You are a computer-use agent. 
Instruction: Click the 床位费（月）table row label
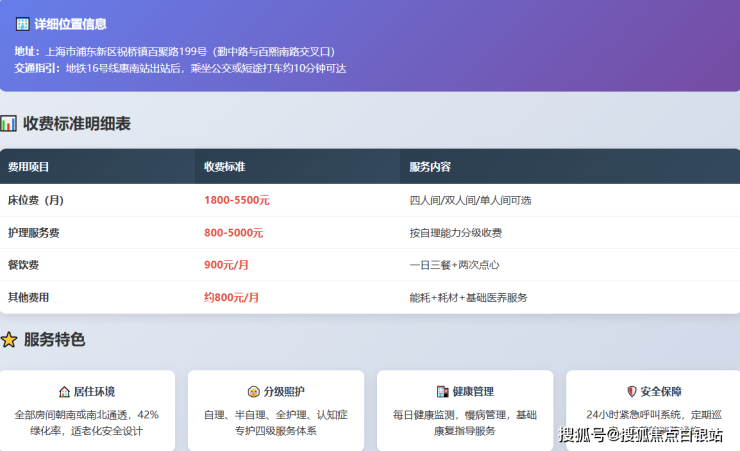tap(36, 200)
